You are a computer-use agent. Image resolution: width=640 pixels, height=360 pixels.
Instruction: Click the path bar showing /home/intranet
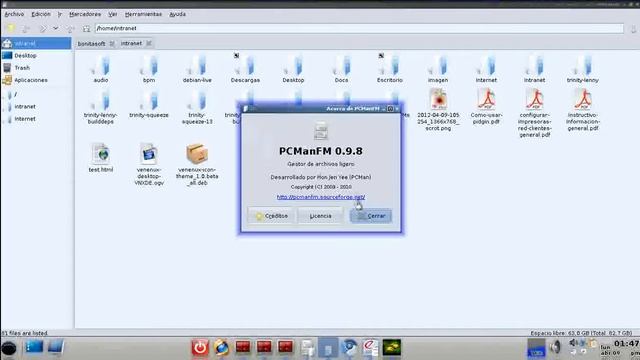pos(359,29)
